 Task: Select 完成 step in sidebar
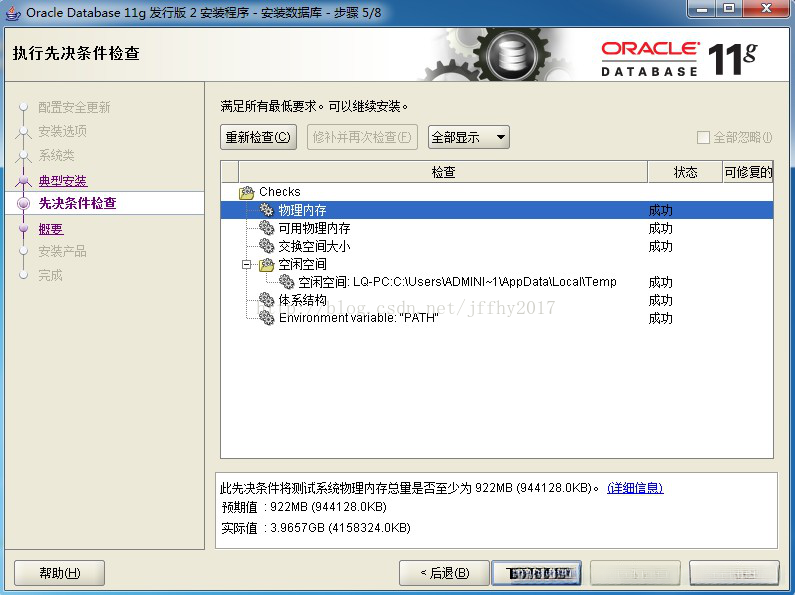coord(50,275)
